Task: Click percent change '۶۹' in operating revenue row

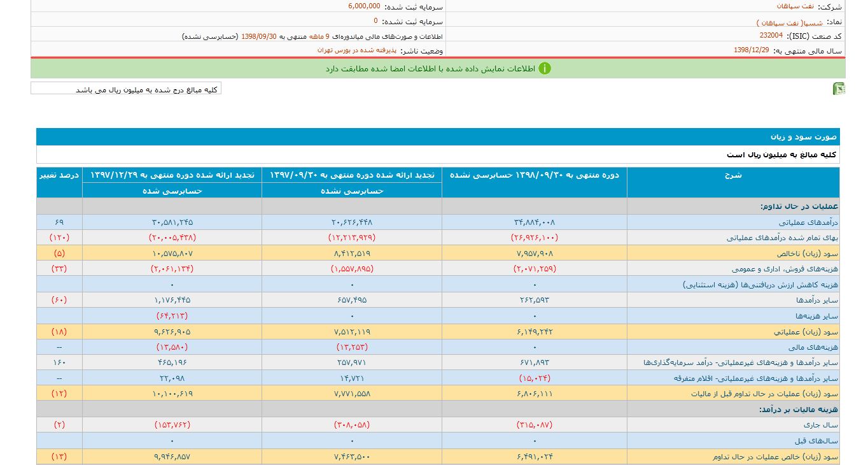Action: [59, 222]
